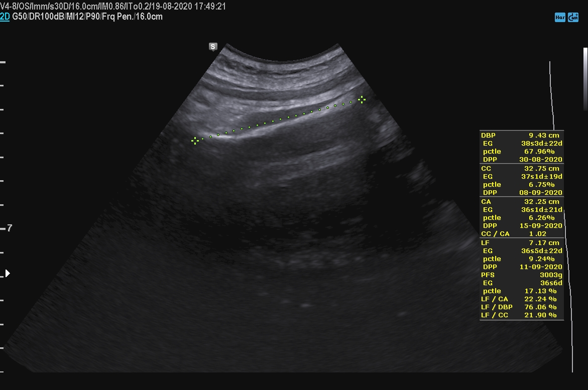
Task: Click the PFS 3003g estimated weight row
Action: [521, 275]
